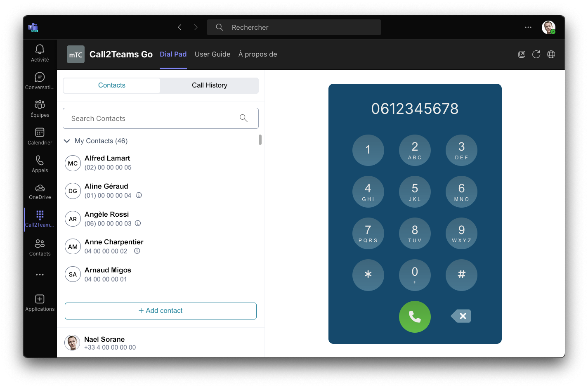Image resolution: width=588 pixels, height=388 pixels.
Task: Click the Rechercher search bar
Action: [x=294, y=27]
